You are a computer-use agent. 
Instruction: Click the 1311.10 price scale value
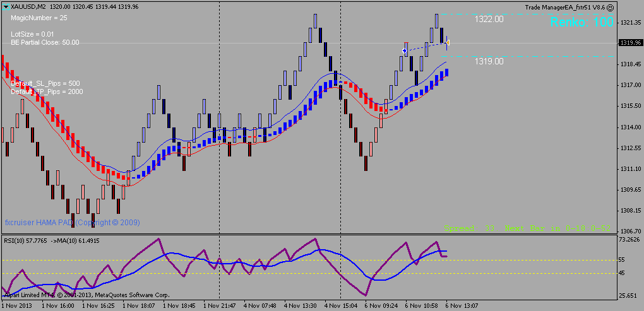631,168
